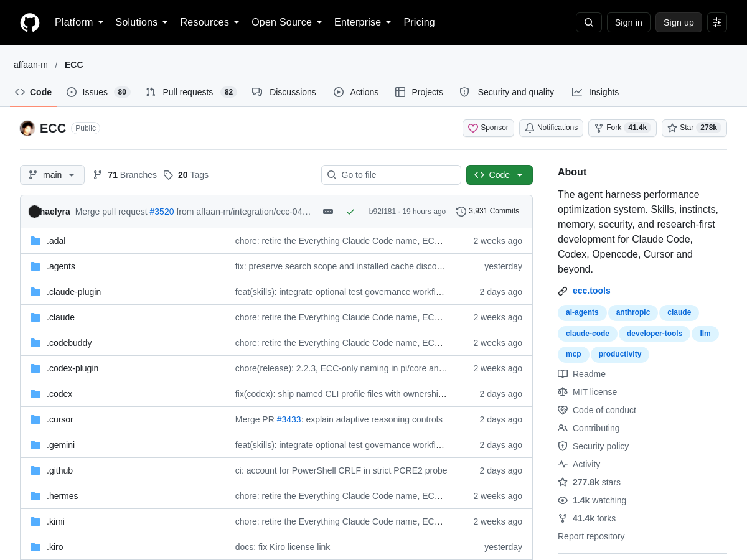Click the Sponsor button
This screenshot has height=560, width=747.
(x=488, y=128)
